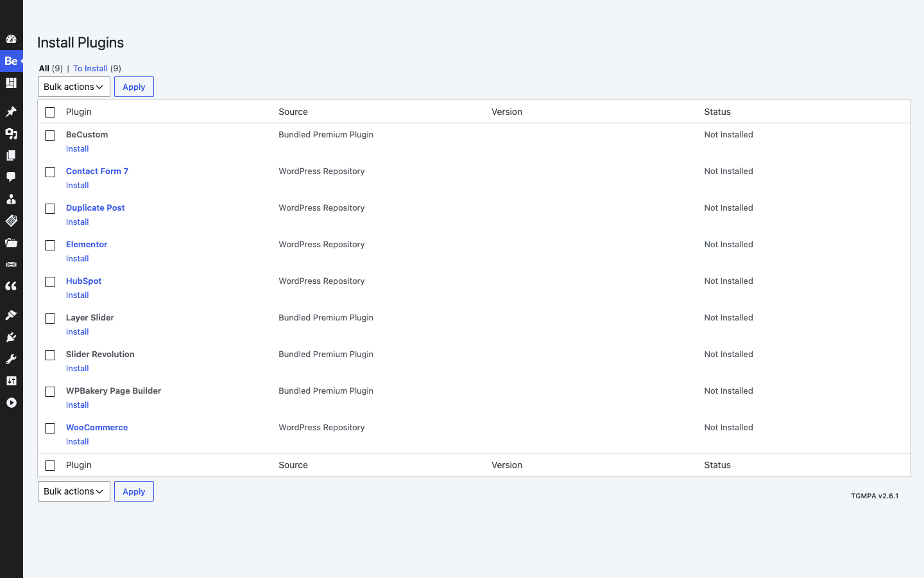Open Appearance paintbrush icon

[11, 315]
